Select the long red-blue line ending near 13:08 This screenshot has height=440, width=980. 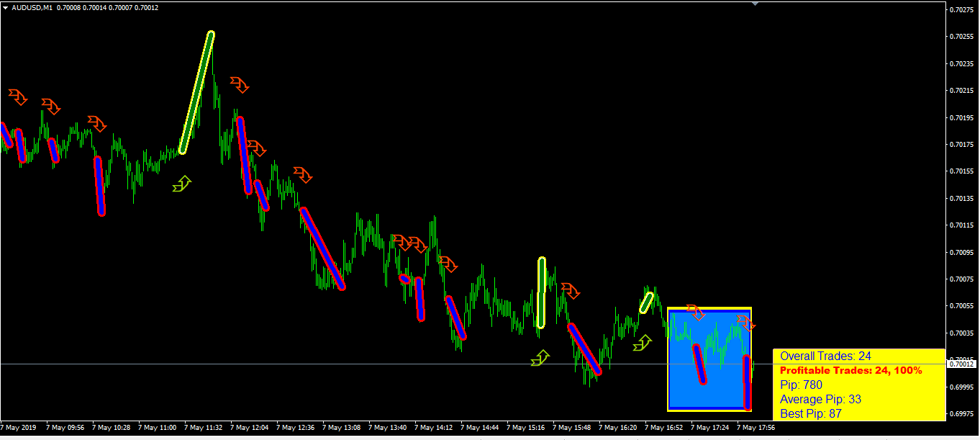click(322, 248)
